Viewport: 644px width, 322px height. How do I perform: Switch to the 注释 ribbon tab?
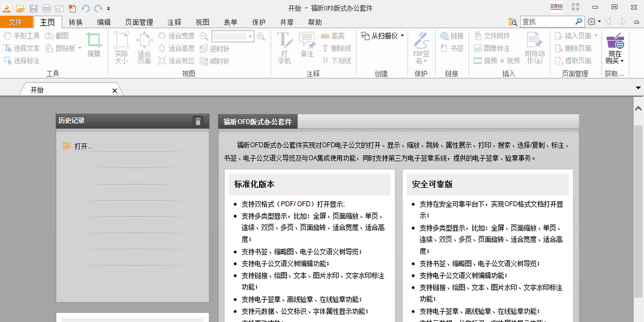pyautogui.click(x=174, y=22)
